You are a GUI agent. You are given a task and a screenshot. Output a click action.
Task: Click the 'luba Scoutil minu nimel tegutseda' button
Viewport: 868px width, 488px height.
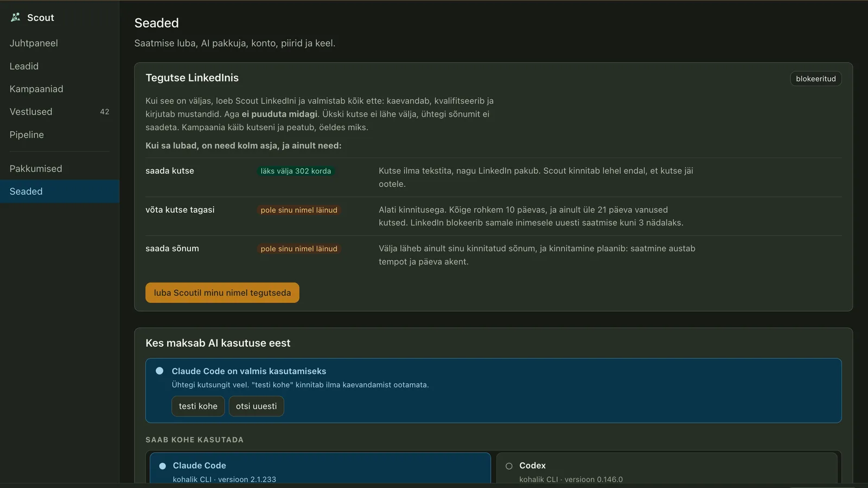(x=222, y=293)
